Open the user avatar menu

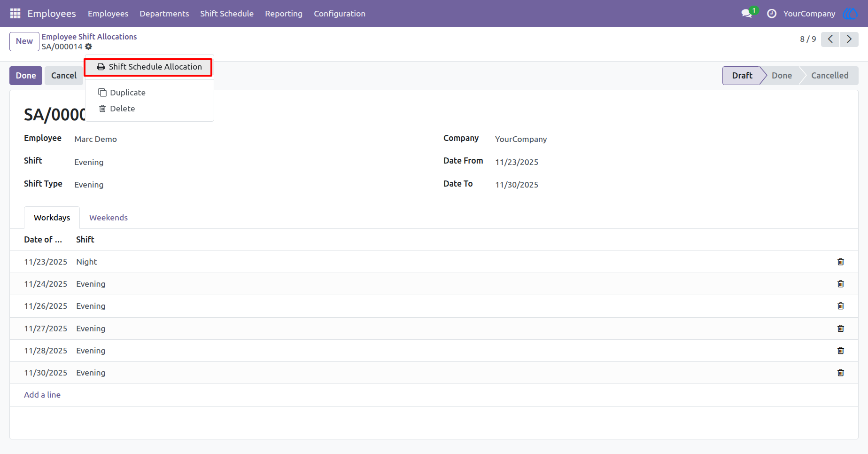[x=851, y=14]
